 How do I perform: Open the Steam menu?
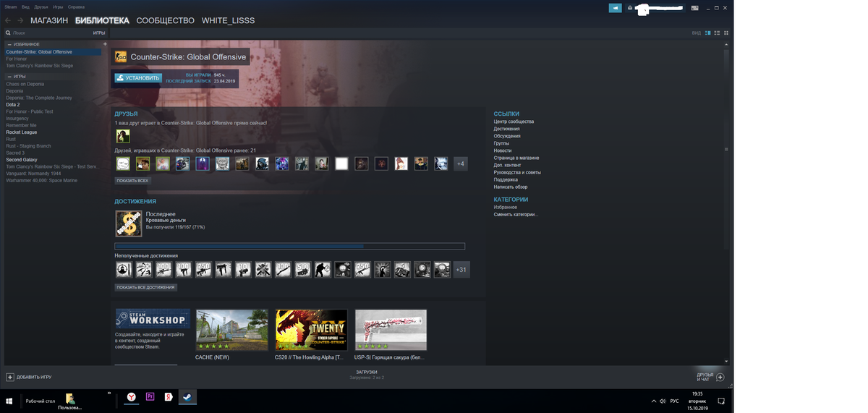[x=9, y=7]
